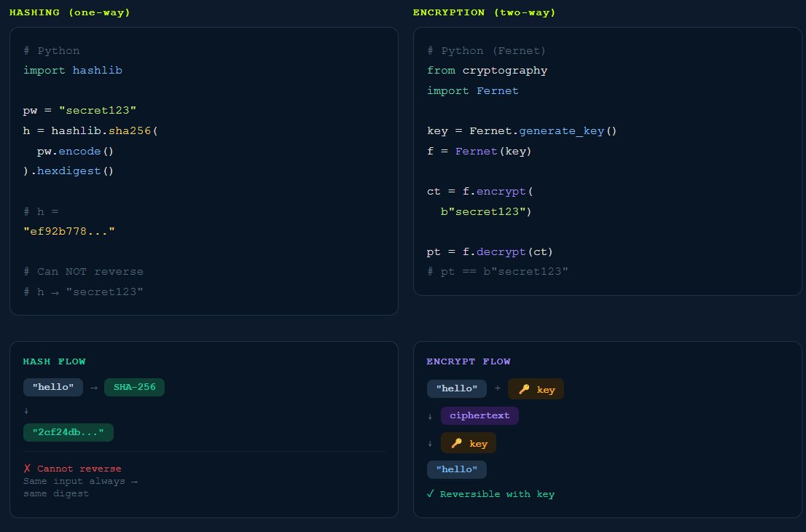Viewport: 806px width, 532px height.
Task: Click the pw = "secret123" line
Action: [79, 111]
